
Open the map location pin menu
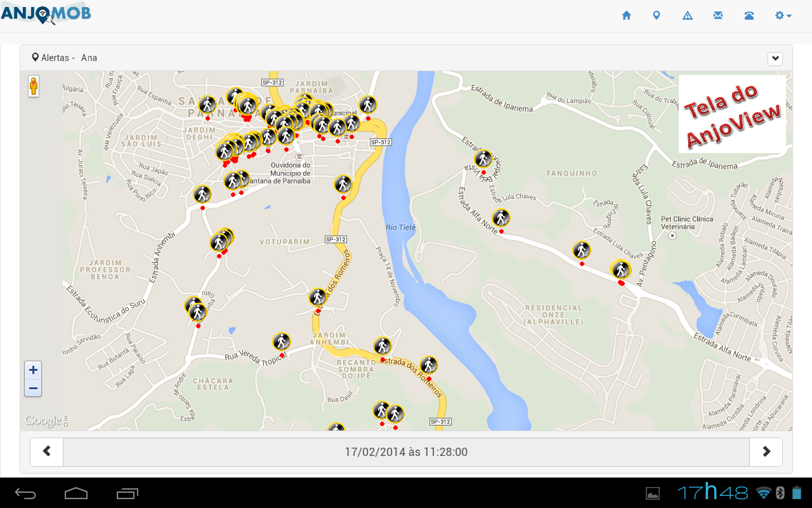tap(657, 15)
